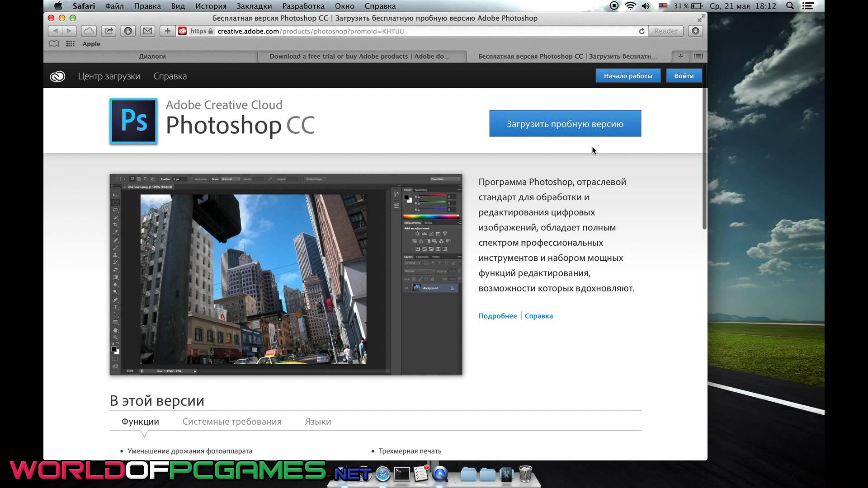Click the Creative Cloud logo in header
The height and width of the screenshot is (488, 868).
57,76
